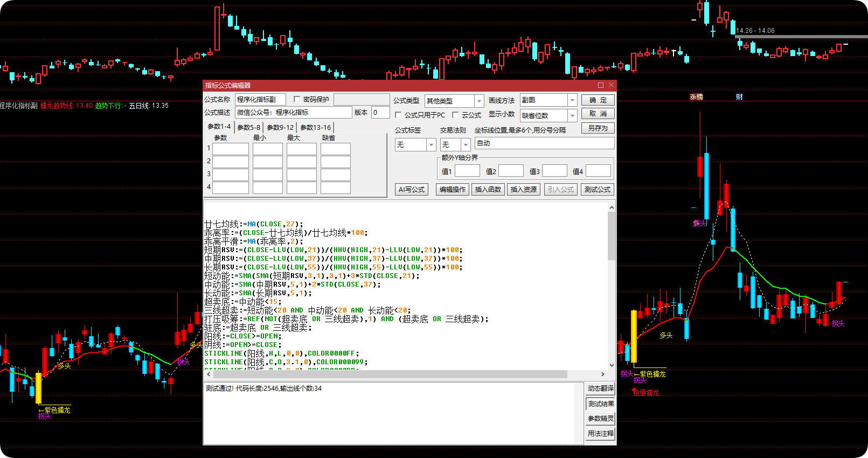Maximize the 指标公式编辑器 dialog window
The width and height of the screenshot is (868, 458).
point(601,85)
